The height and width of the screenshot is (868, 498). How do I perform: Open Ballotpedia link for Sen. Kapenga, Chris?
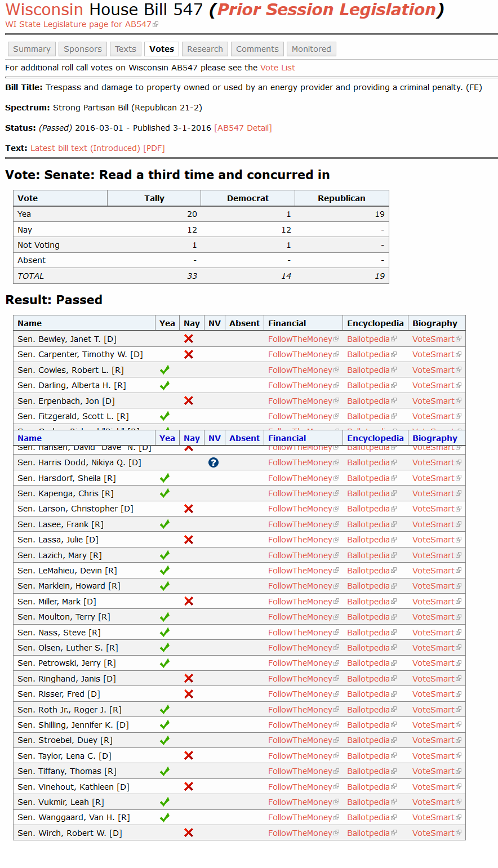[x=368, y=493]
